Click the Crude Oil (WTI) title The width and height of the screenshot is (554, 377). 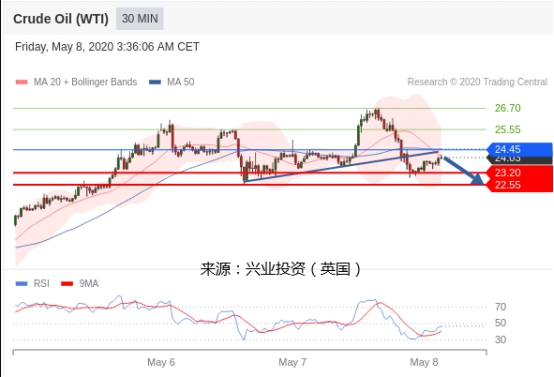pyautogui.click(x=61, y=19)
